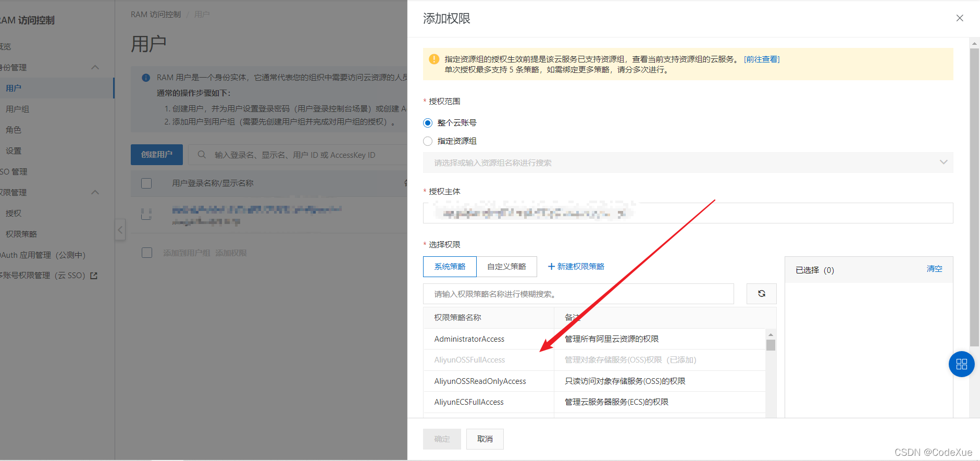Click the blue info icon in RAM user notice

coord(146,78)
